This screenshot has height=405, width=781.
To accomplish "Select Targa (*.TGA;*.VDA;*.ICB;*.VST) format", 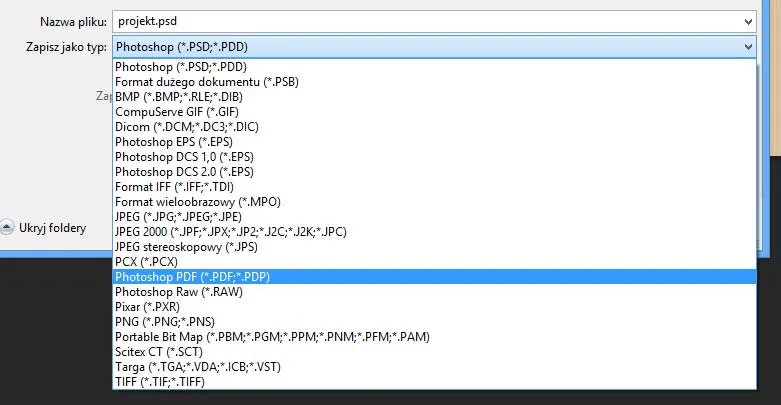I will 434,367.
